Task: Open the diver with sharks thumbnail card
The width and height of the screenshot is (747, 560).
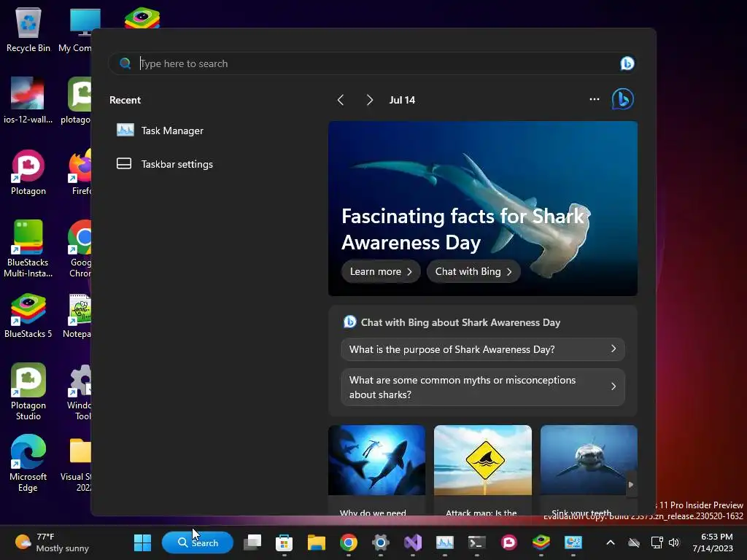Action: click(377, 470)
